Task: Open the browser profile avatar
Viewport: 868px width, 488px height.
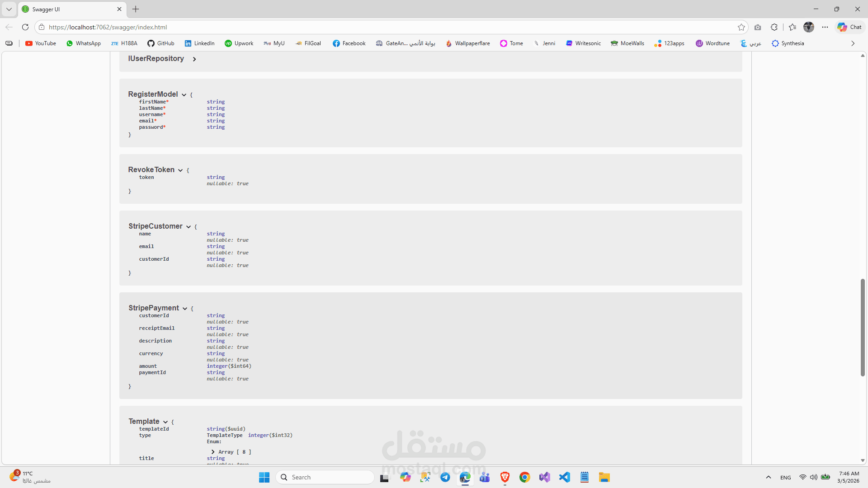Action: tap(808, 27)
